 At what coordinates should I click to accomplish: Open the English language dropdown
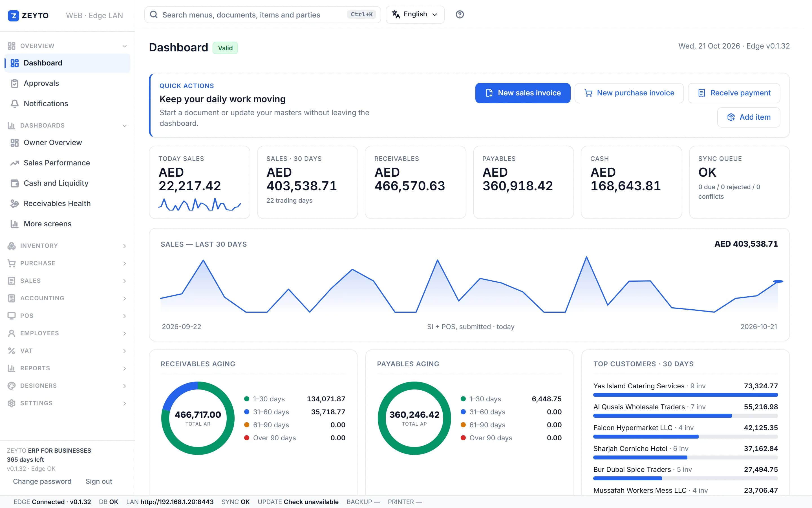pyautogui.click(x=415, y=14)
